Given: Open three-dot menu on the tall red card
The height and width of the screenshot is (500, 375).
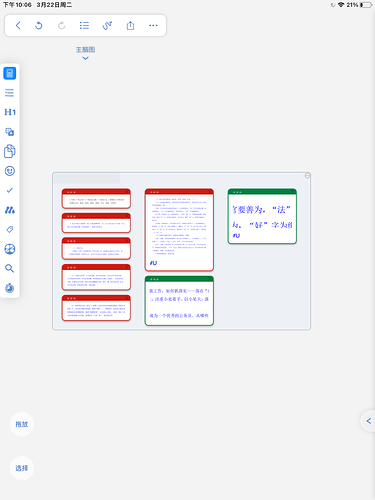Looking at the screenshot, I should pyautogui.click(x=154, y=192).
